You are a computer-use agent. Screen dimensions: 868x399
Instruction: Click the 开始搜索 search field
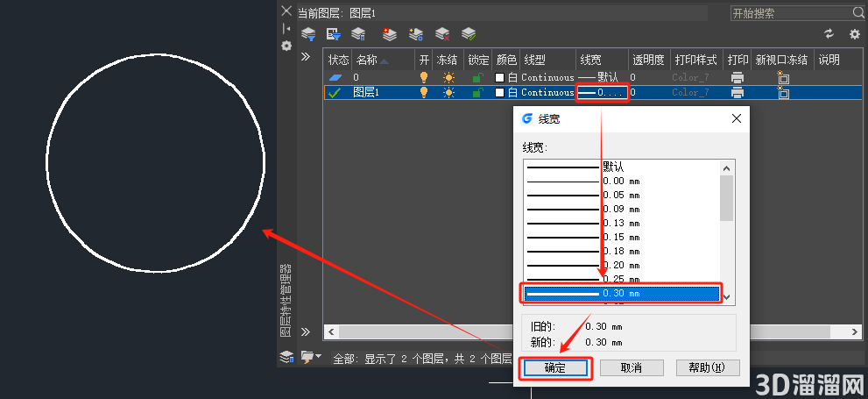pos(792,13)
